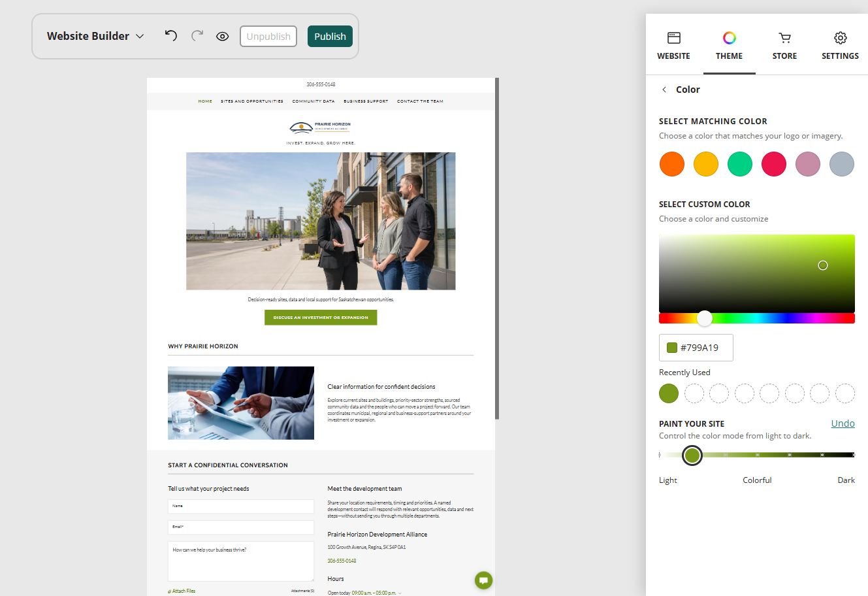Click the saturation picker circle handle
This screenshot has height=596, width=868.
pyautogui.click(x=823, y=265)
